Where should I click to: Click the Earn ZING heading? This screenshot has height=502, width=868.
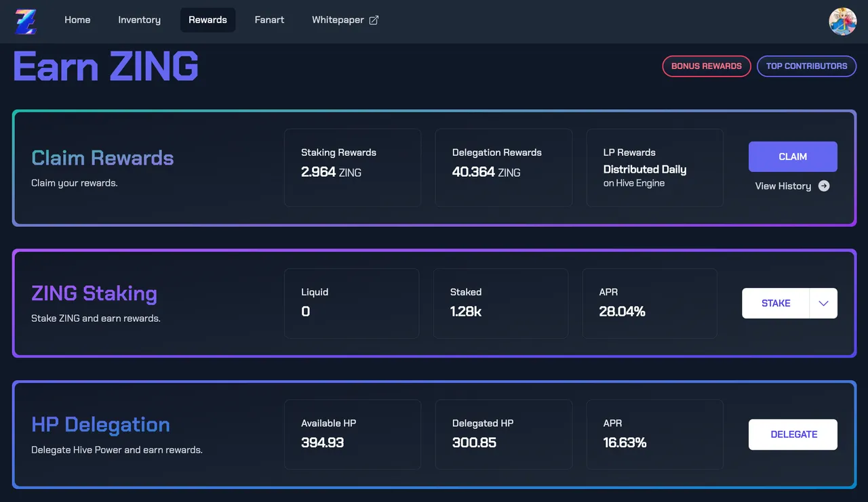tap(106, 66)
